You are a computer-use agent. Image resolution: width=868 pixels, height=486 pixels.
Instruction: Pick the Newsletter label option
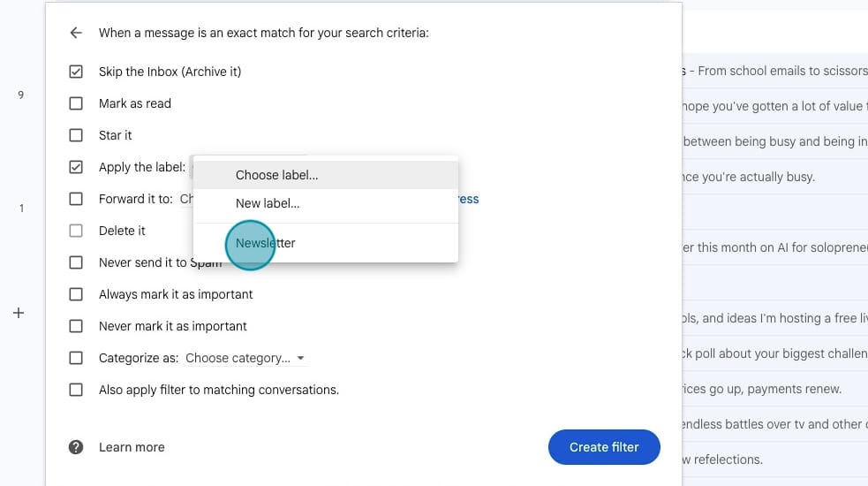pyautogui.click(x=266, y=243)
